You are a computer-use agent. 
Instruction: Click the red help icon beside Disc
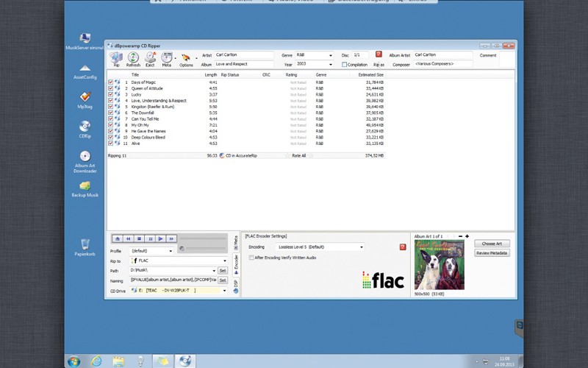379,54
